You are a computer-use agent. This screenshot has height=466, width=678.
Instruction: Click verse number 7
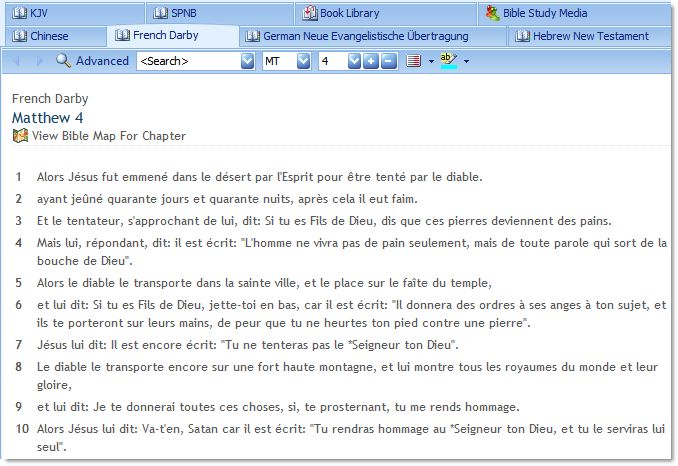pos(19,345)
